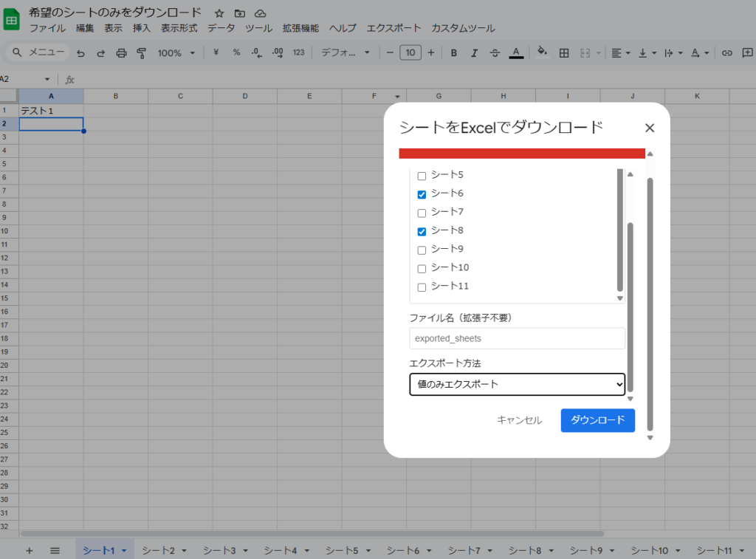Open the ファイル menu
This screenshot has height=559, width=756.
click(47, 28)
